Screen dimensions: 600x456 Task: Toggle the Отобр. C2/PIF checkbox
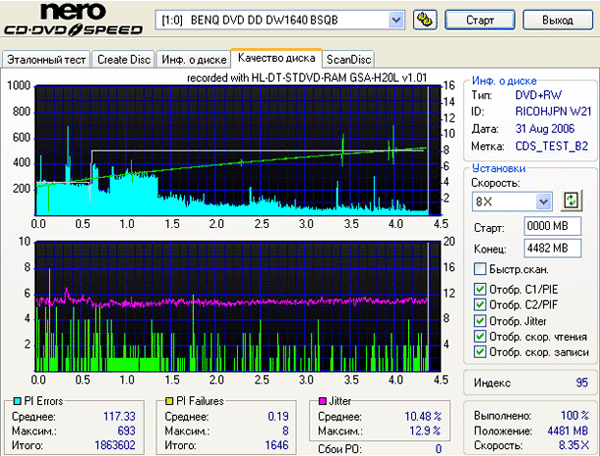pos(481,306)
